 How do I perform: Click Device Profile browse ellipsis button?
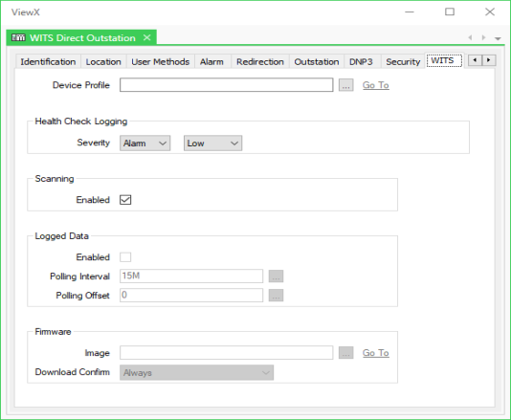[x=345, y=85]
